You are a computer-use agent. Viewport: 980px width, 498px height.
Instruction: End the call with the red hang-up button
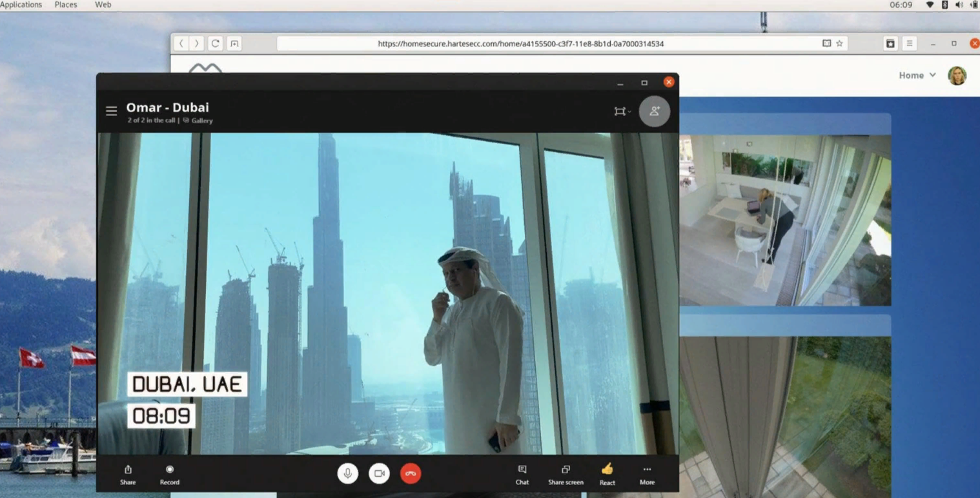coord(411,473)
